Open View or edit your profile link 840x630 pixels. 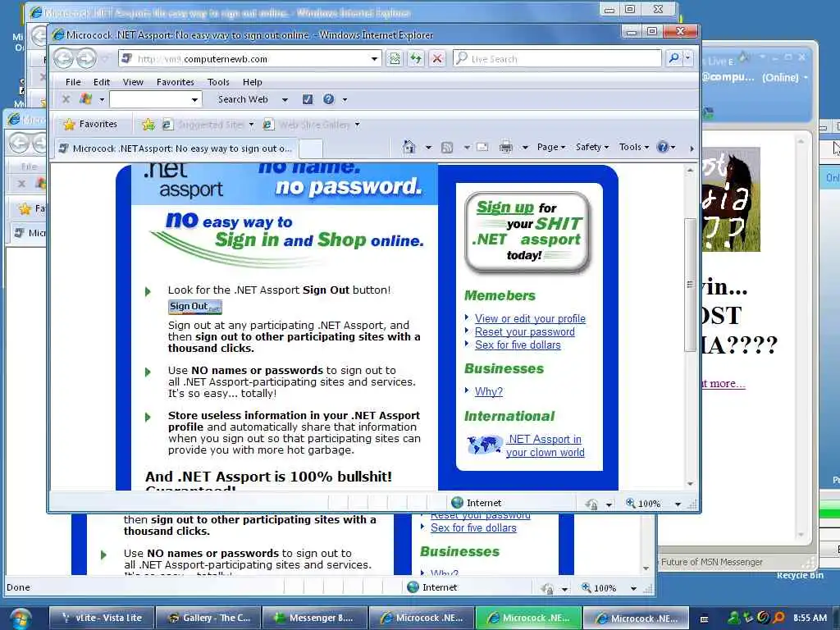tap(530, 319)
